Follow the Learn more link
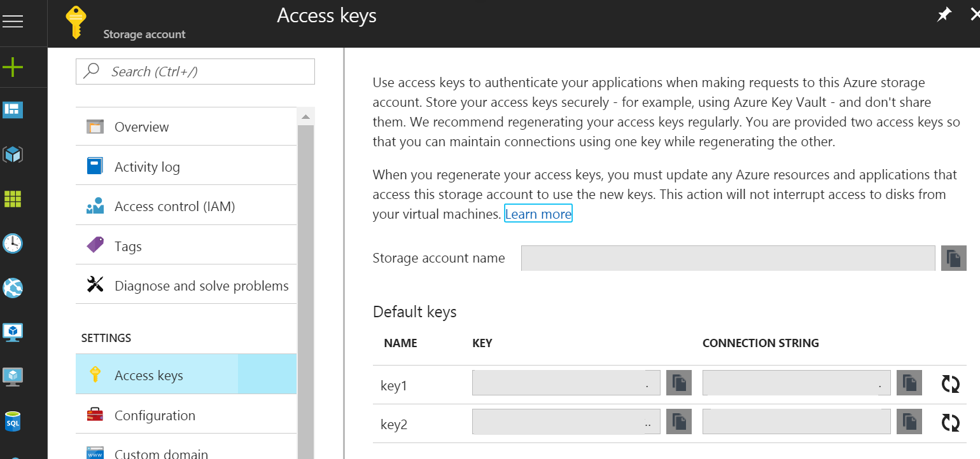Image resolution: width=980 pixels, height=459 pixels. point(538,214)
